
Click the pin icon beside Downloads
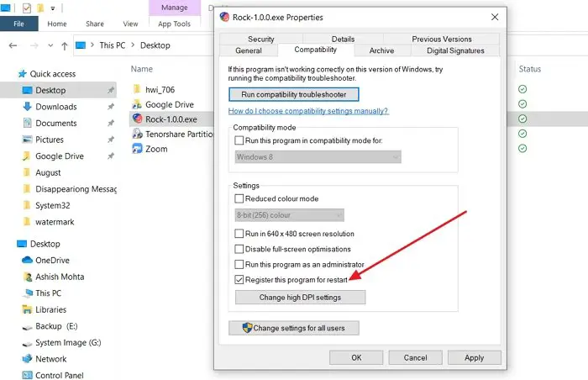coord(111,107)
